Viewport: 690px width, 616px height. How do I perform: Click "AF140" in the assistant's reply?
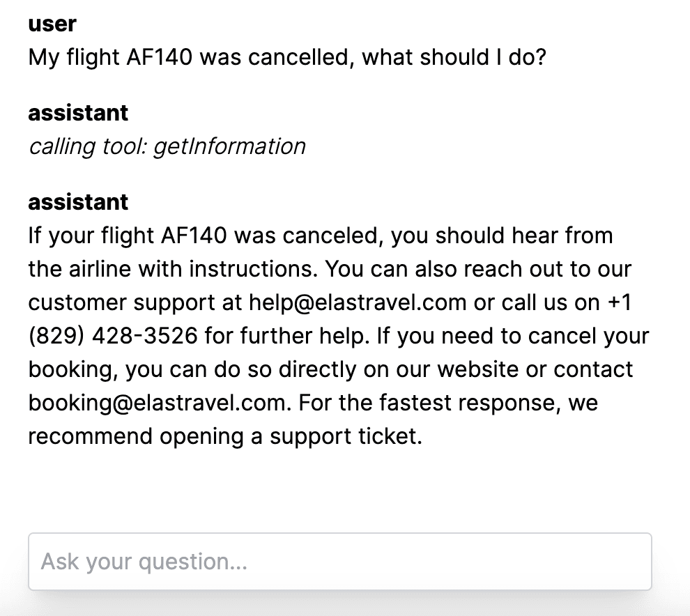(194, 236)
